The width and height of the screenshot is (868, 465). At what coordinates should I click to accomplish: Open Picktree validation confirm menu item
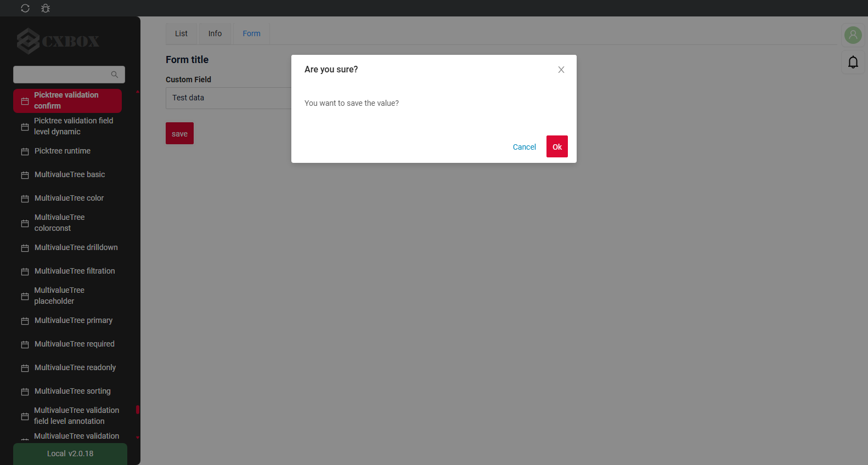tap(67, 100)
